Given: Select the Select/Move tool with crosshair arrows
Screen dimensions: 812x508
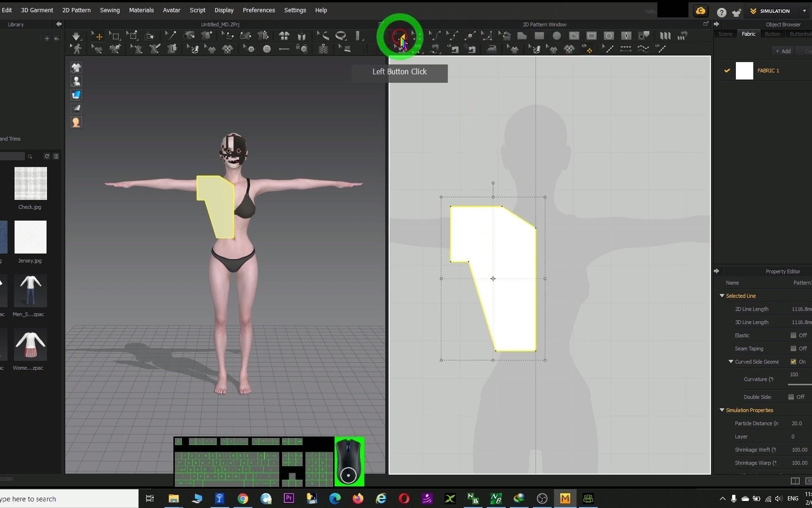Looking at the screenshot, I should (97, 36).
